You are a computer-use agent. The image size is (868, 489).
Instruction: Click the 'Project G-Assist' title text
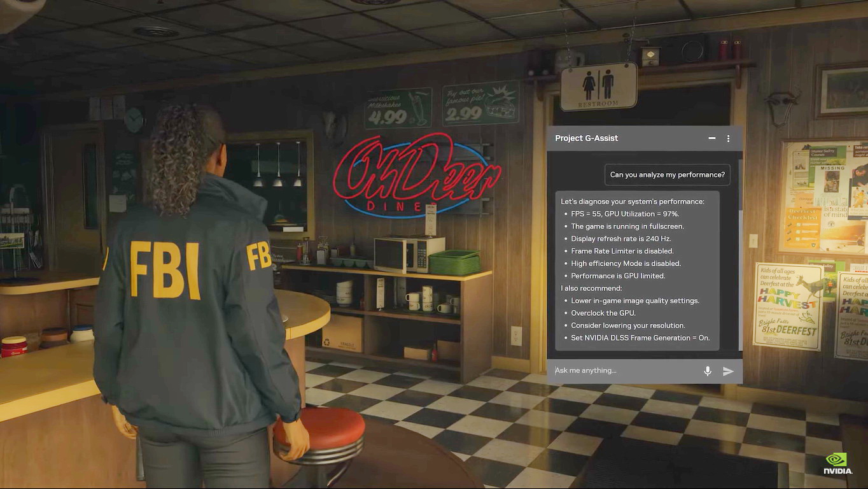point(586,138)
